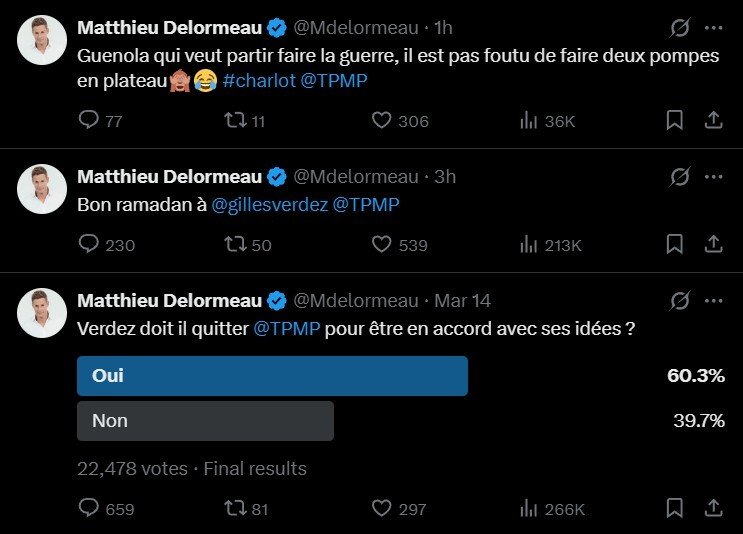Reply to the Bon ramadan tweet
743x534 pixels.
tap(88, 244)
